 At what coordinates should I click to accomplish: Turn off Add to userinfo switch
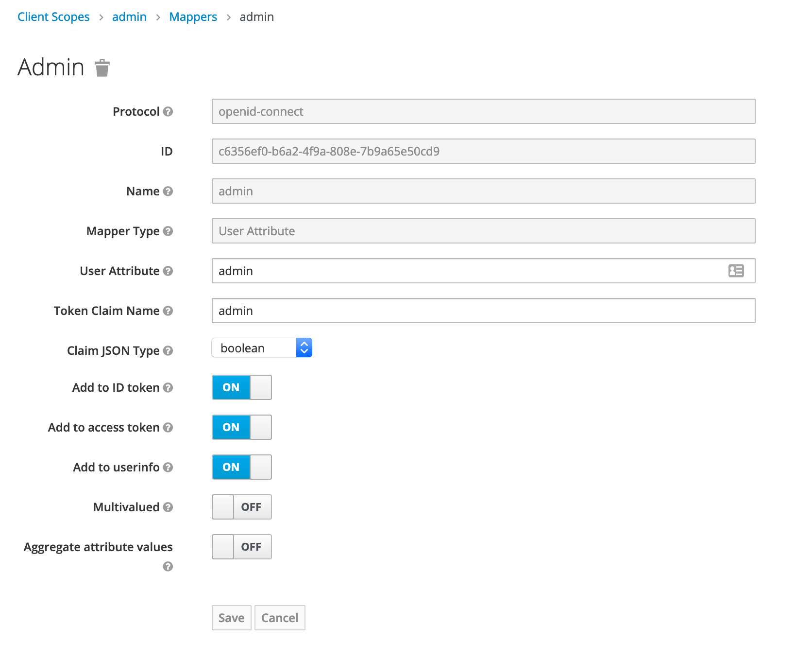pos(242,467)
